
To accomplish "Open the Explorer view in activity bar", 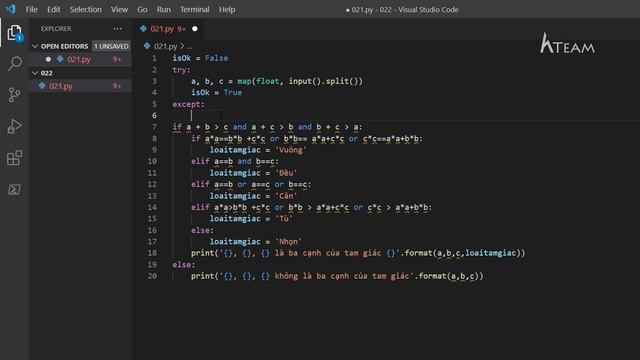I will point(14,33).
